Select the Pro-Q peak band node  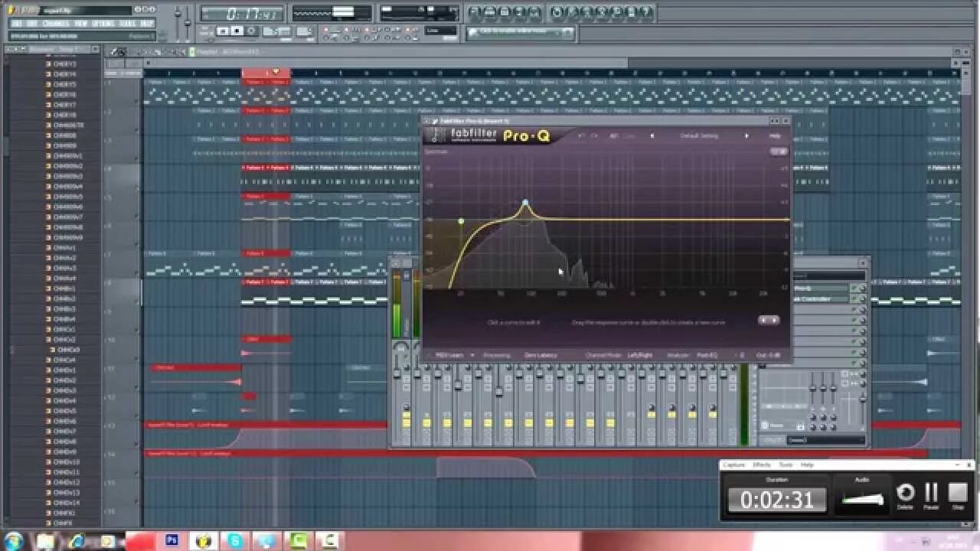pyautogui.click(x=525, y=203)
